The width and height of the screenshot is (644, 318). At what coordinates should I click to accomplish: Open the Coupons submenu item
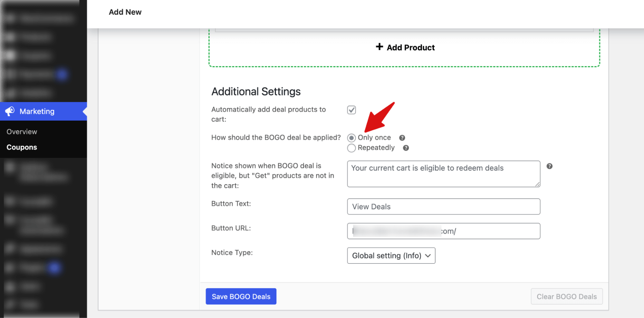[22, 147]
